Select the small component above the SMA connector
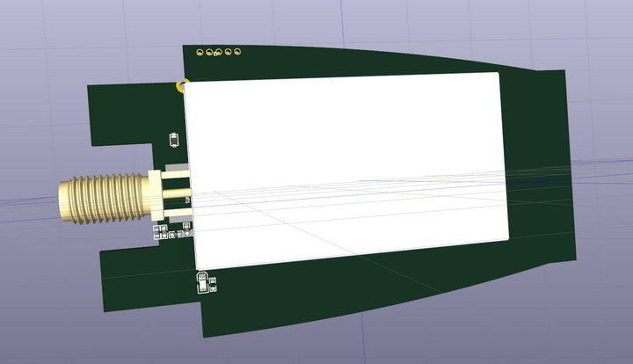This screenshot has width=633, height=364. [174, 138]
